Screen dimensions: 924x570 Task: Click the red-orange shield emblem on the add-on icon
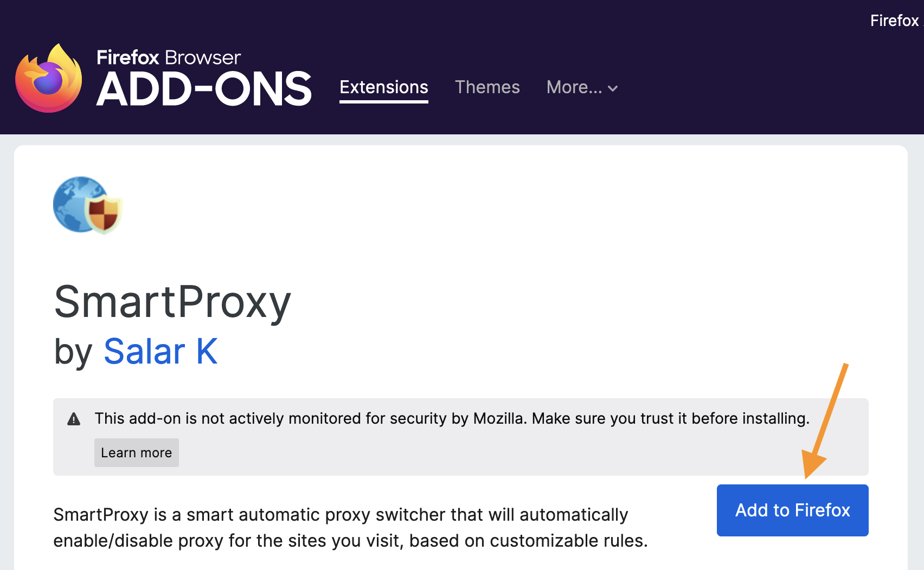(x=103, y=213)
